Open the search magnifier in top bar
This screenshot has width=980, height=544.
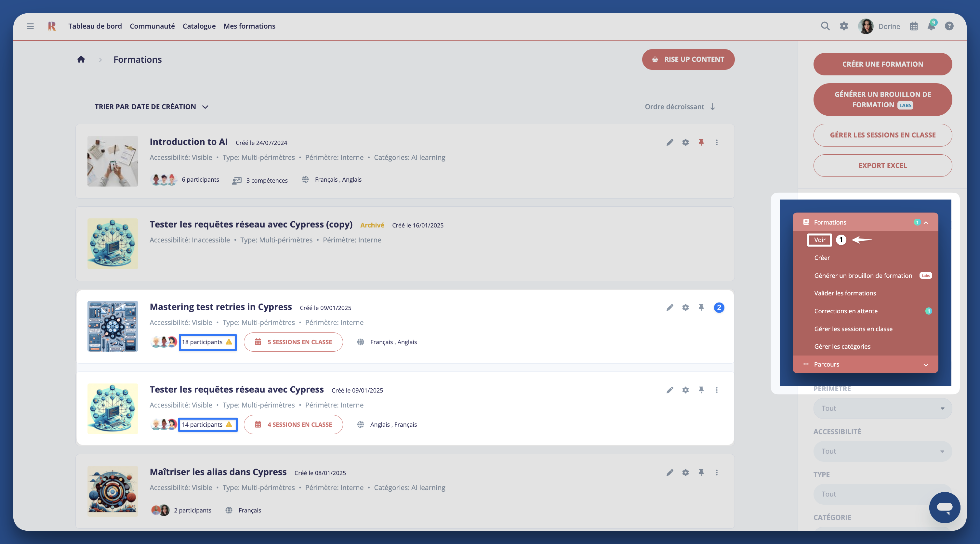tap(825, 26)
